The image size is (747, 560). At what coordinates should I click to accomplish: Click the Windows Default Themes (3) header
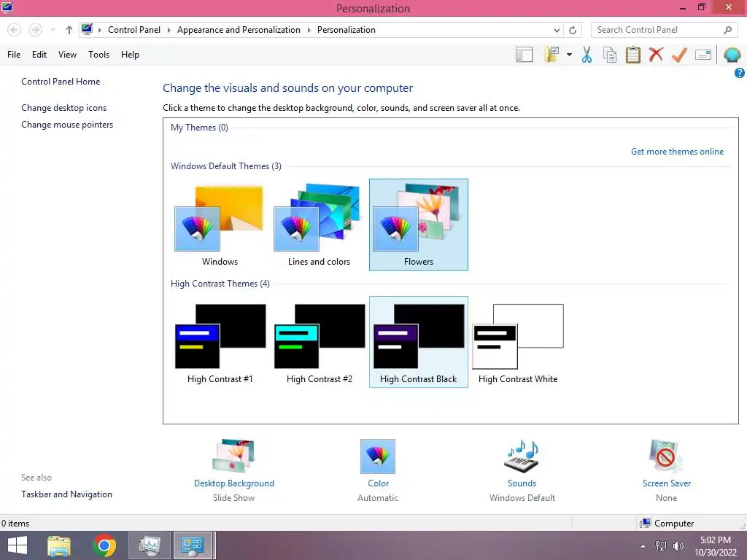click(226, 166)
